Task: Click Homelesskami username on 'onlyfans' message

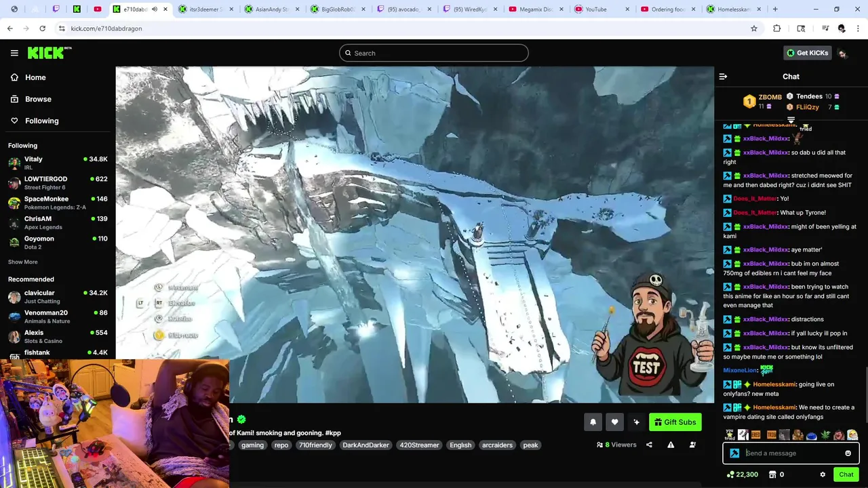Action: click(774, 384)
